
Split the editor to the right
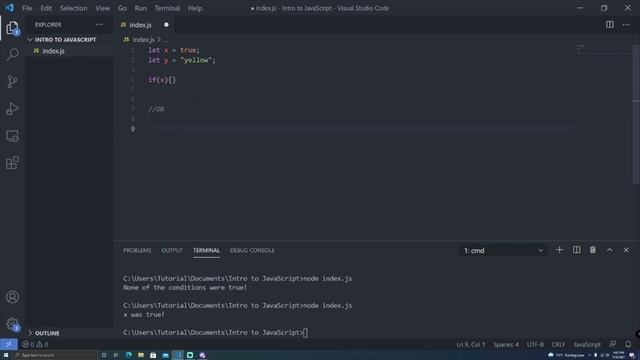609,25
